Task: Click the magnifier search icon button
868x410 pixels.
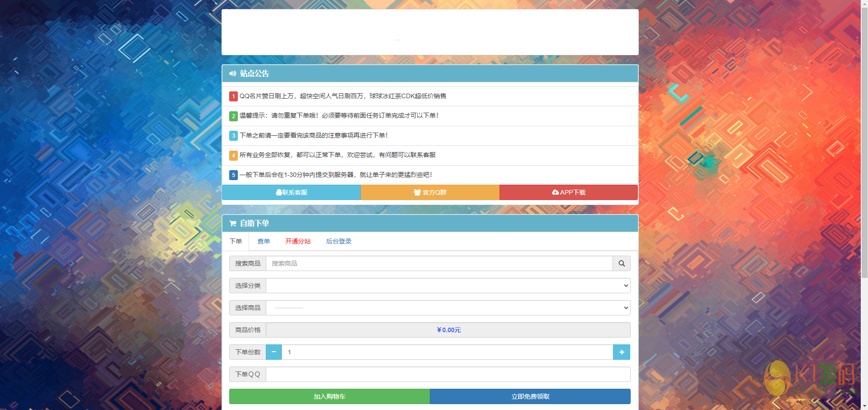Action: 621,263
